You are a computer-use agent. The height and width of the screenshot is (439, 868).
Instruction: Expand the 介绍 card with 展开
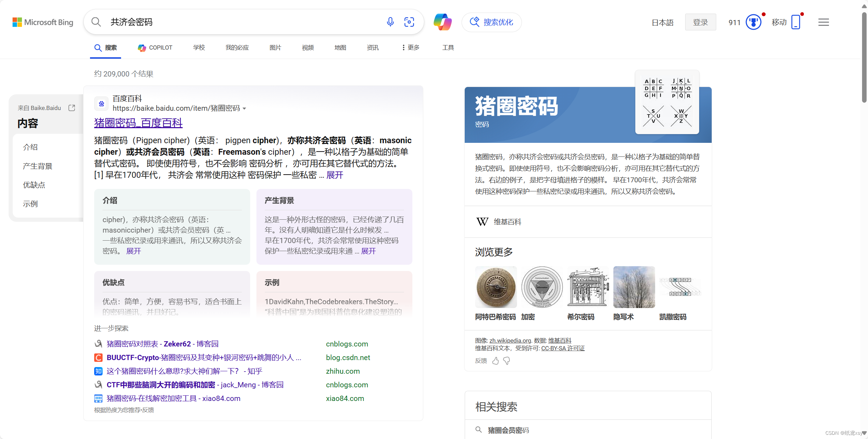pos(133,251)
